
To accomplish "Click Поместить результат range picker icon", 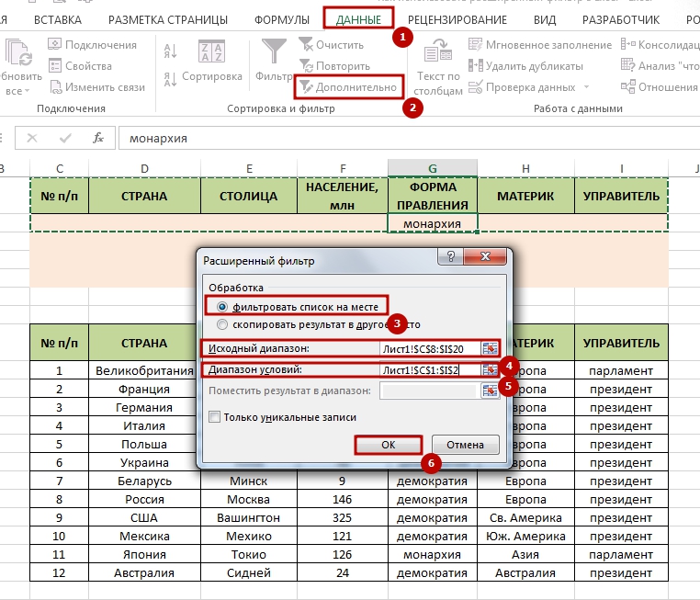I will 490,391.
